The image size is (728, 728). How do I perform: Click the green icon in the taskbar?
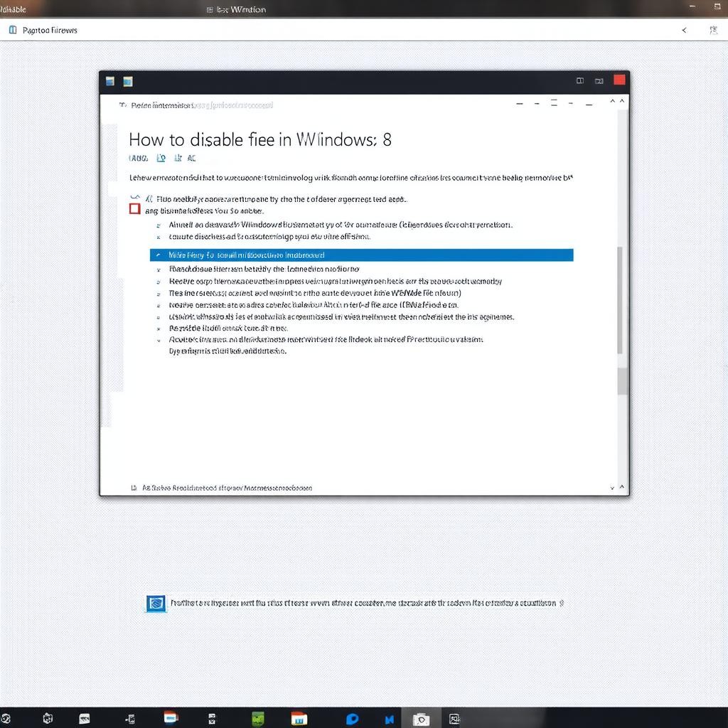[259, 719]
